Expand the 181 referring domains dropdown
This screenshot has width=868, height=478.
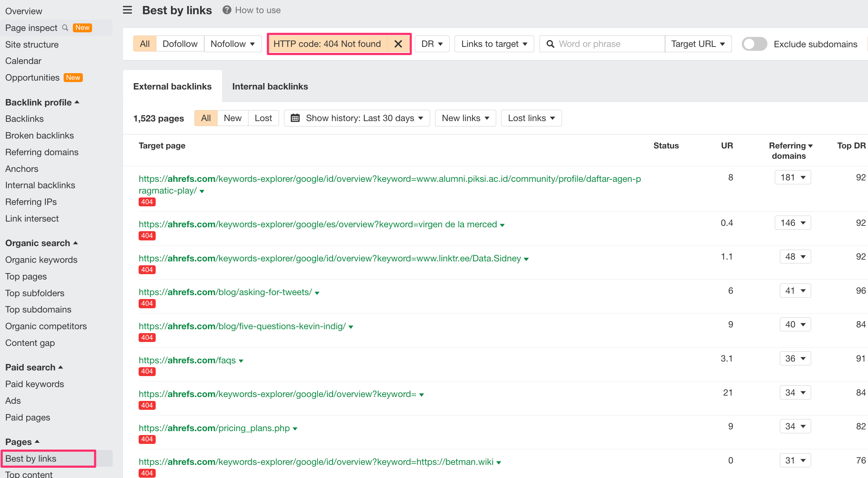pyautogui.click(x=793, y=177)
